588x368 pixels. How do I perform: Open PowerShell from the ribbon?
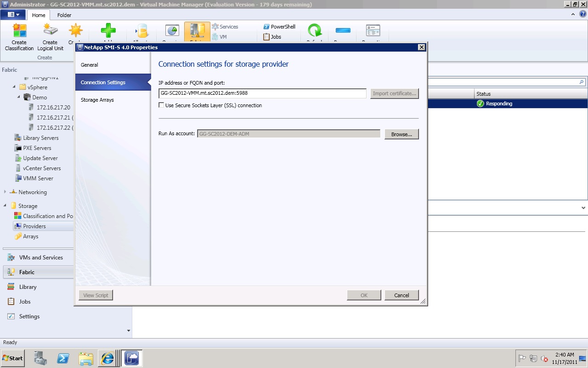pos(279,27)
